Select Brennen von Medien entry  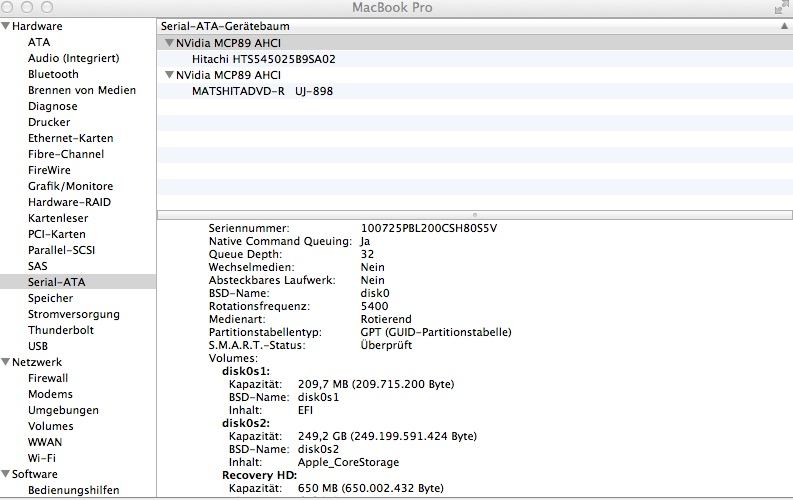(x=82, y=90)
